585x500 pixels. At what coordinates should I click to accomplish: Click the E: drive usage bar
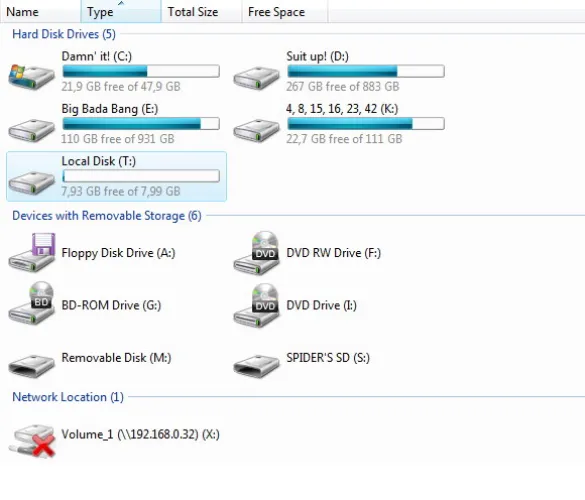(141, 124)
